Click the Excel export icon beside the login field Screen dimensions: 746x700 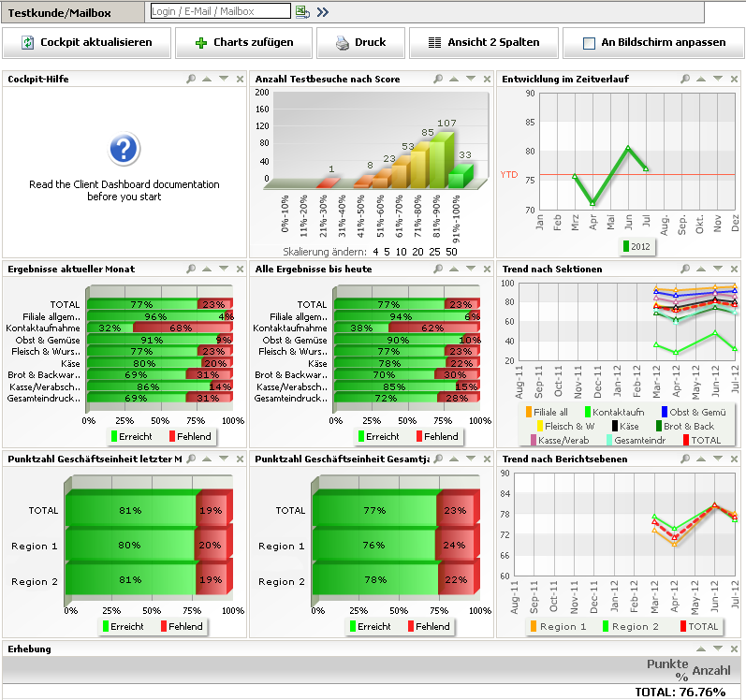tap(302, 11)
